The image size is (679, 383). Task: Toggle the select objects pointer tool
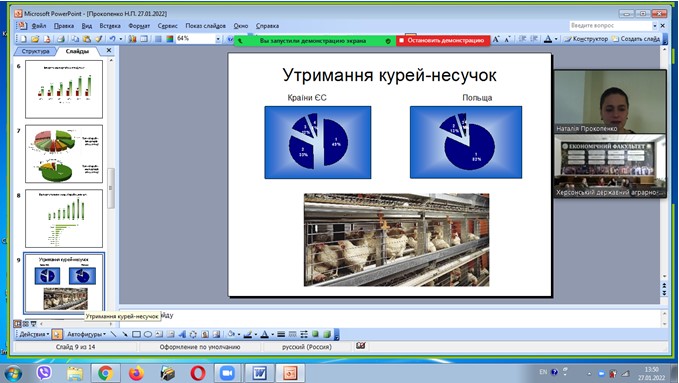point(57,334)
